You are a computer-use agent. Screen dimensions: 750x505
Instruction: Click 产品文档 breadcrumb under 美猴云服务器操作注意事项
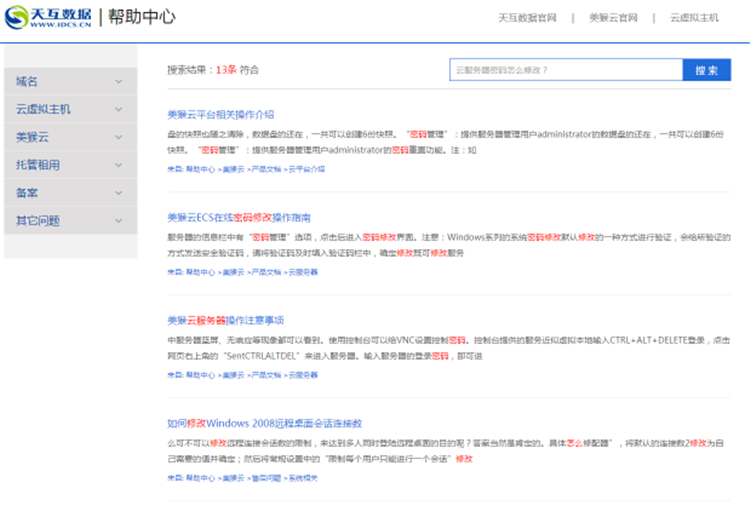coord(266,375)
